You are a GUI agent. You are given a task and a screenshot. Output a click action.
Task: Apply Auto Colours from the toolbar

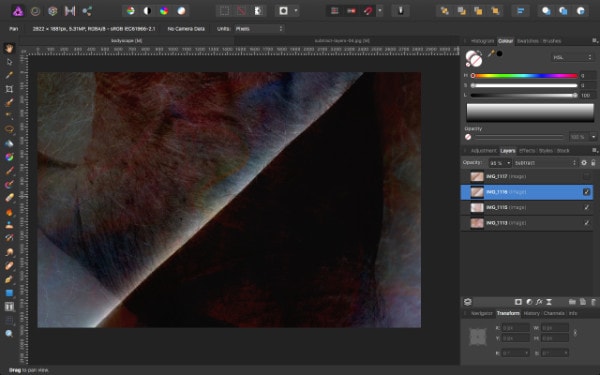click(x=164, y=11)
